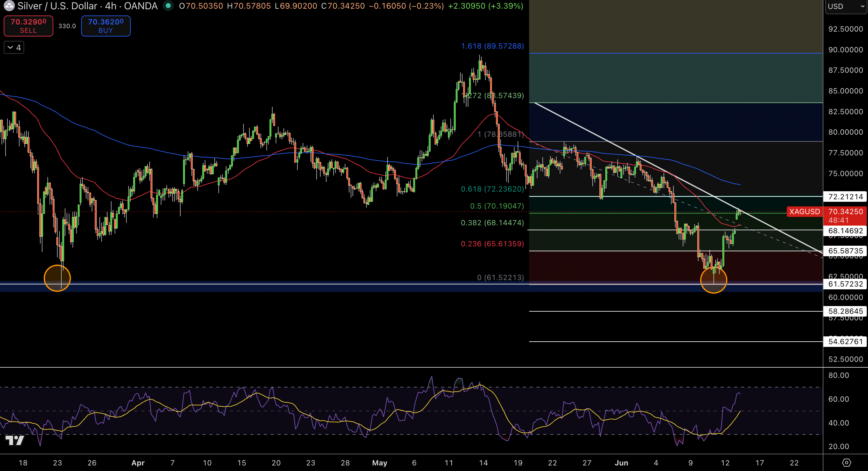Select the 61.57232 price line label
The width and height of the screenshot is (868, 471).
(x=845, y=284)
